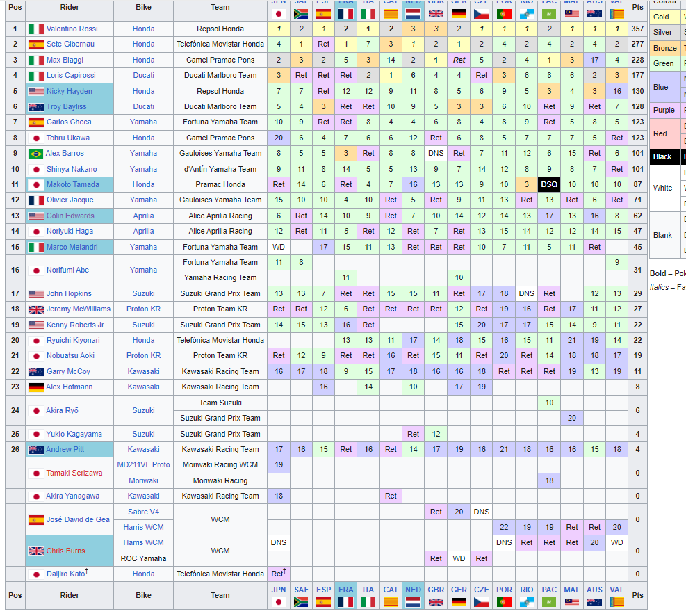Follow the Kawasaki link in Garry McCoy row
The width and height of the screenshot is (686, 616).
[x=143, y=372]
